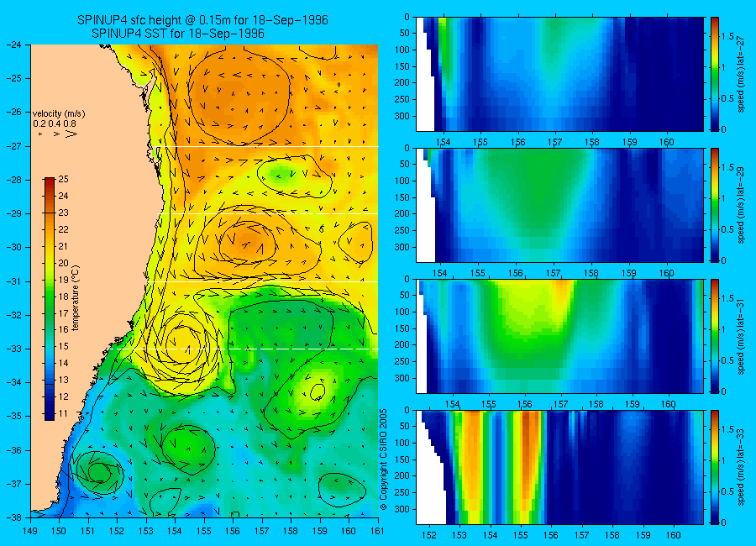Click the speed color bar for lat=-27
Viewport: 756px width, 546px height.
[715, 74]
